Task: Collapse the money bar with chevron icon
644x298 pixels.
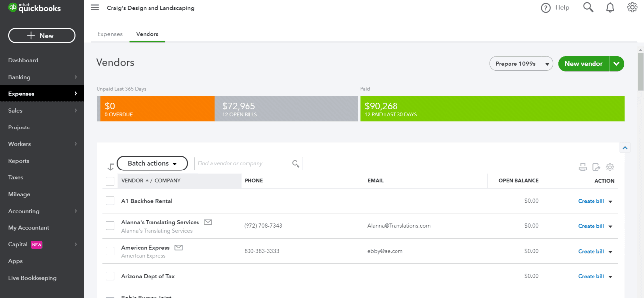Action: point(625,148)
